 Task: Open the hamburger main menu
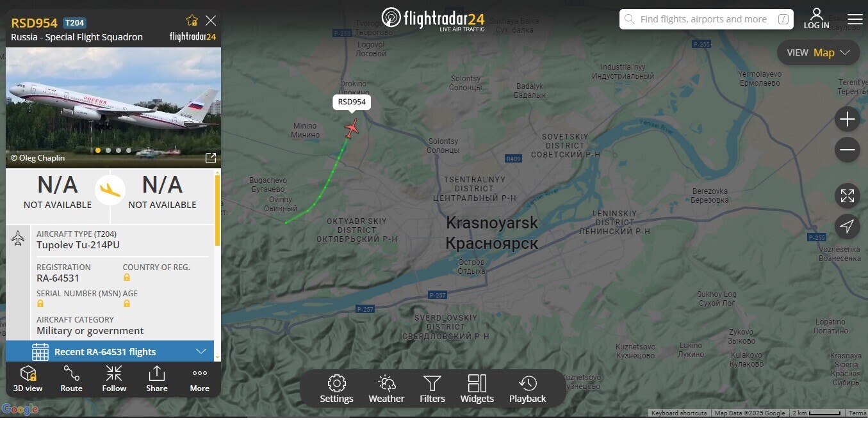(855, 19)
